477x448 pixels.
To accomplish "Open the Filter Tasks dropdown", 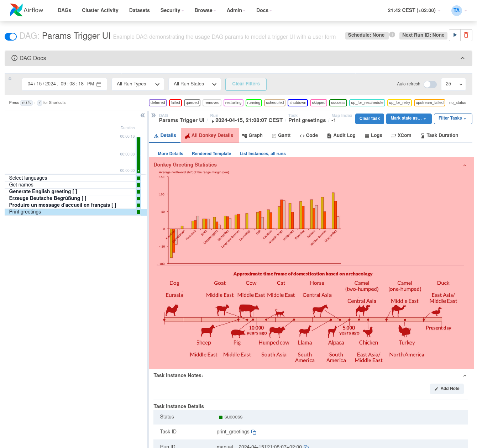I will 453,118.
